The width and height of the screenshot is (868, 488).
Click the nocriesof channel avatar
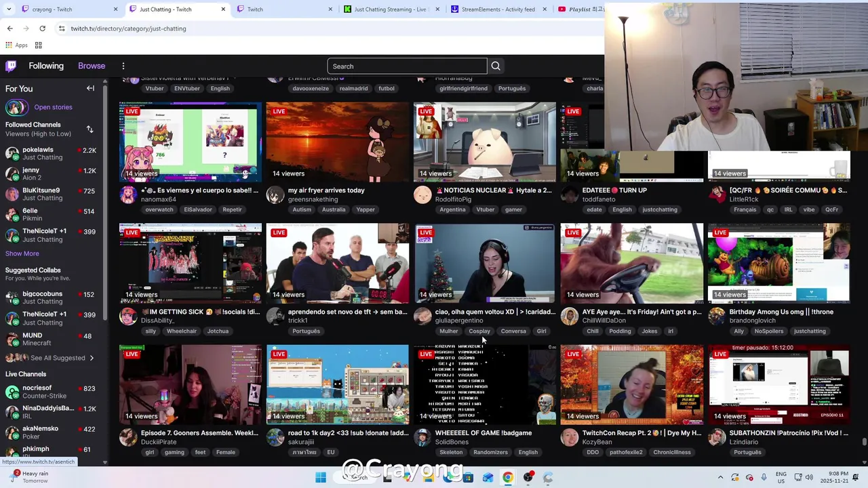point(12,392)
